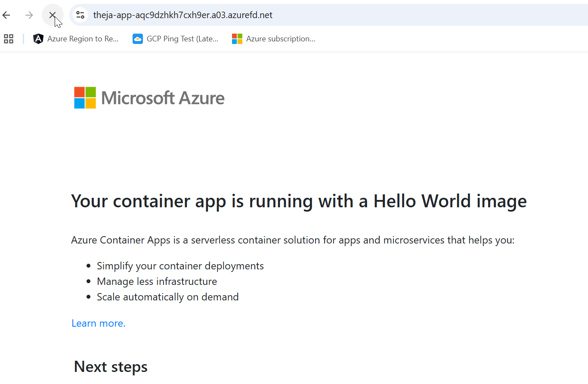This screenshot has width=588, height=384.
Task: Click 'Scale automatically on demand' bullet
Action: coord(168,297)
